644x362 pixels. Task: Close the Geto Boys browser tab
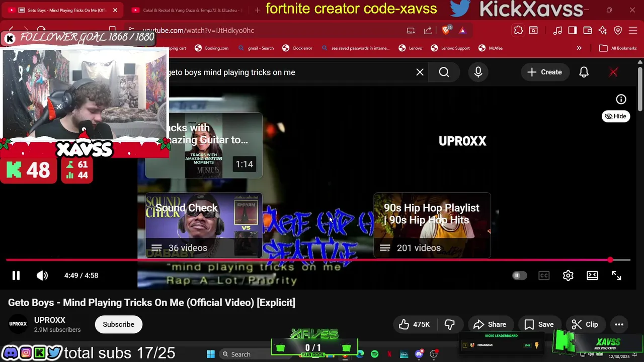(x=115, y=10)
